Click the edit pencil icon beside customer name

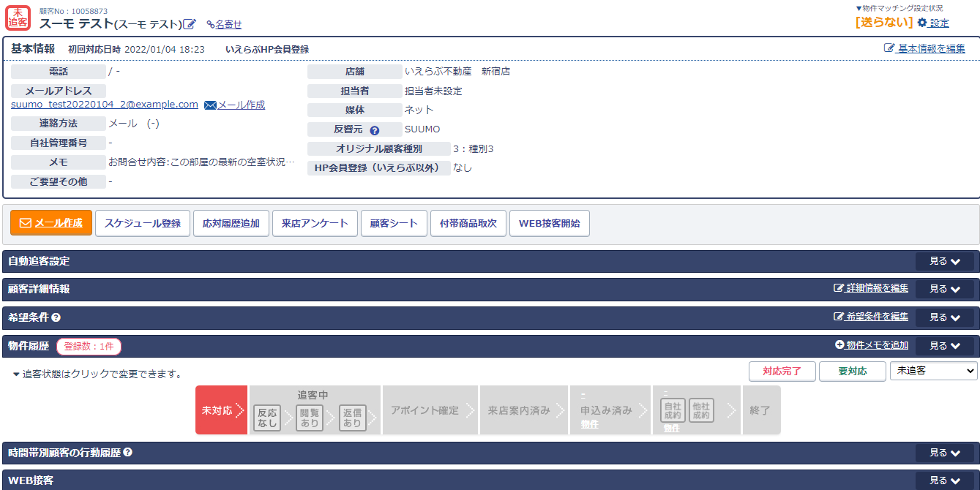(x=190, y=24)
